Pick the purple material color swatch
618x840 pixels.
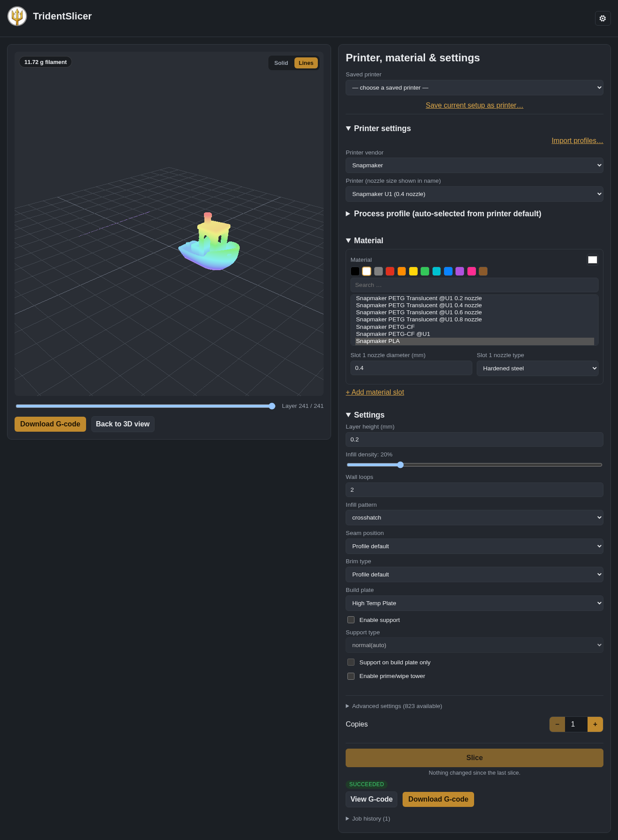tap(460, 271)
